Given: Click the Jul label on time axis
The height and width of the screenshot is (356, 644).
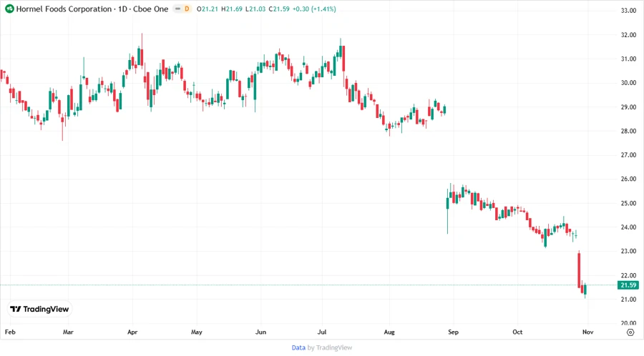Looking at the screenshot, I should [x=321, y=332].
